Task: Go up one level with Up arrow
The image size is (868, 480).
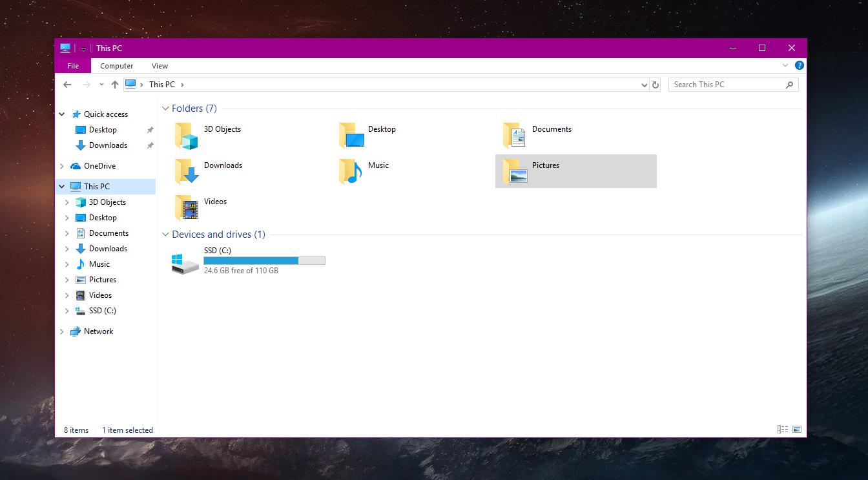Action: tap(115, 85)
